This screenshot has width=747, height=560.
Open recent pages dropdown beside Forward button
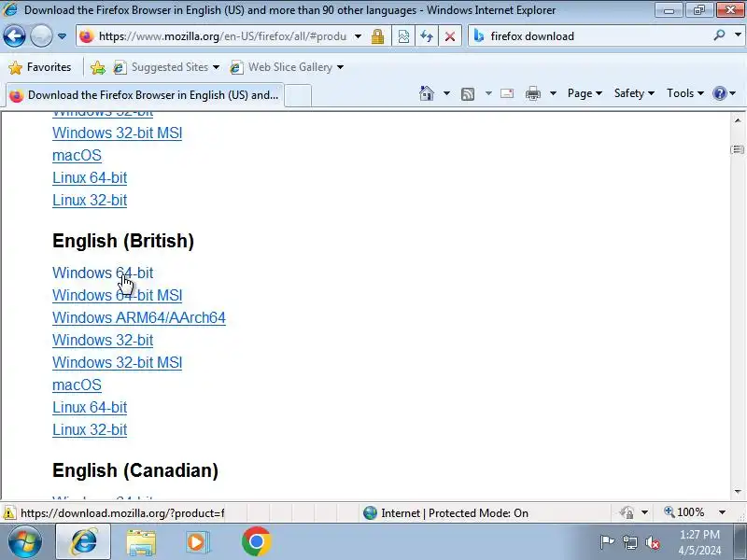62,36
